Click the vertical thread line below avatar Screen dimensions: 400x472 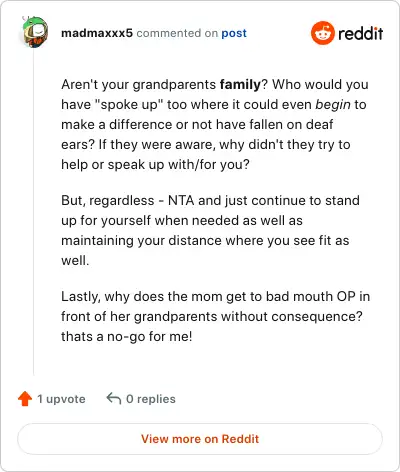pos(34,212)
